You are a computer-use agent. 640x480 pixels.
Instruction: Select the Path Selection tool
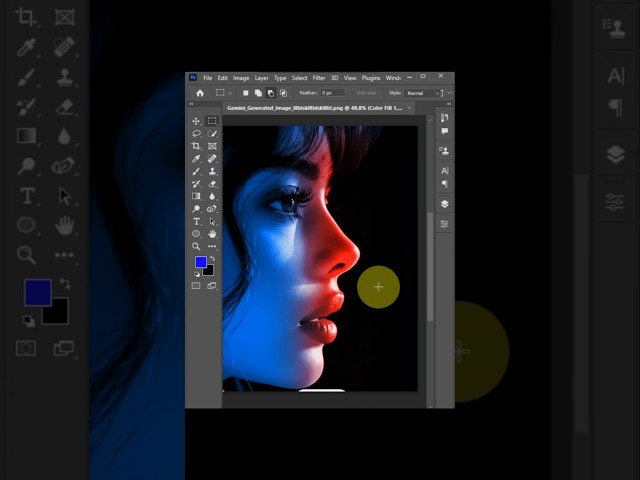(212, 222)
